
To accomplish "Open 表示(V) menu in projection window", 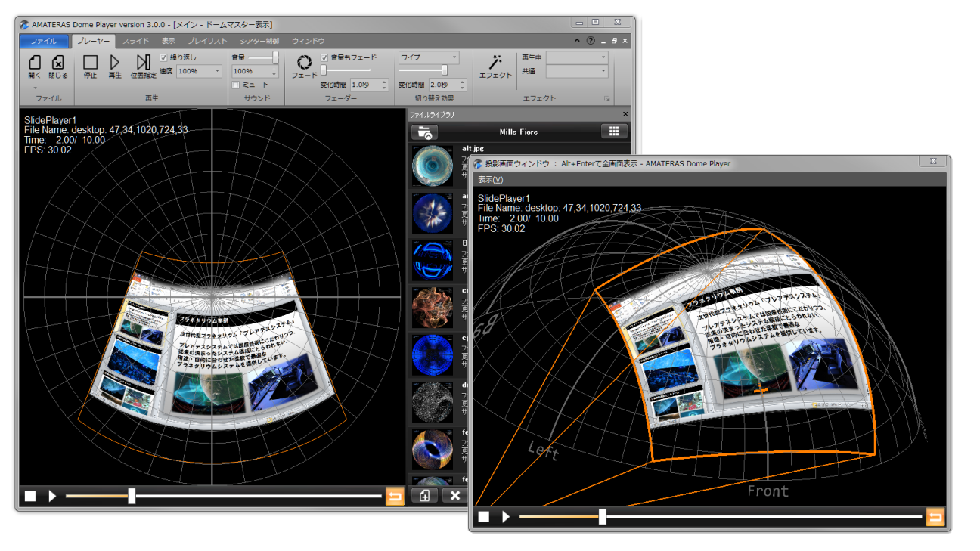I will pos(490,180).
